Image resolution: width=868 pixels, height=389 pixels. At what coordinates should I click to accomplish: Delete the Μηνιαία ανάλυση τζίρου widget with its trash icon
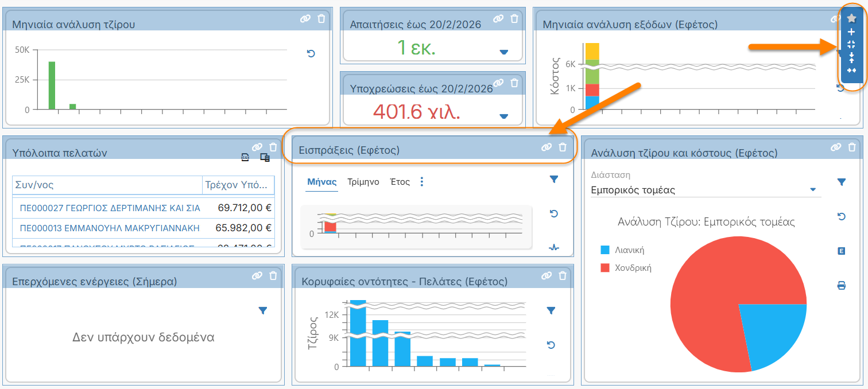pyautogui.click(x=321, y=19)
